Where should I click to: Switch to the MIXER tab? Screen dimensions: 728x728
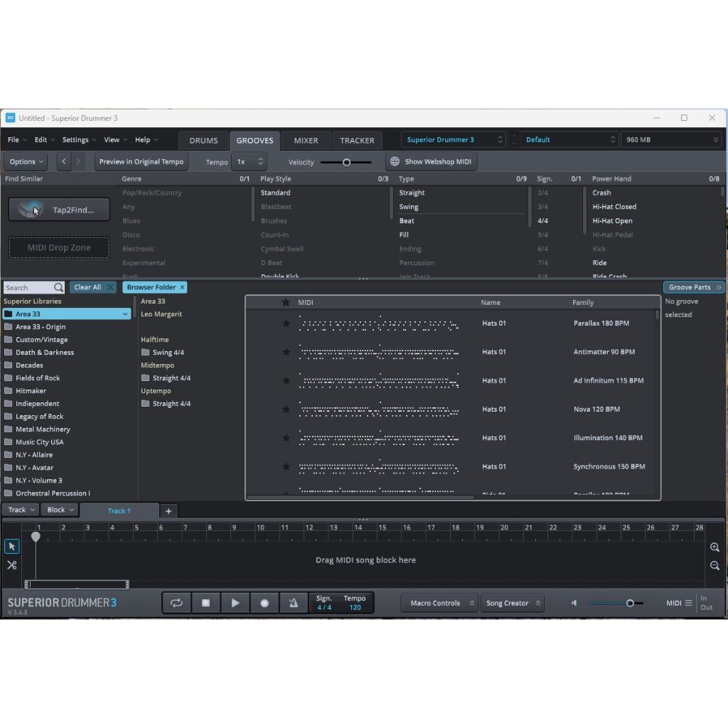pyautogui.click(x=306, y=141)
